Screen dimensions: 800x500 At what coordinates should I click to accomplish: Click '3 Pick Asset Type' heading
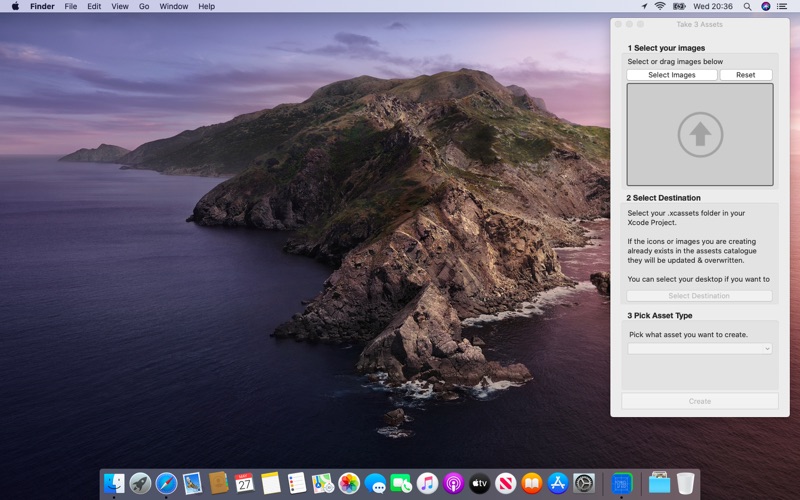pos(660,316)
